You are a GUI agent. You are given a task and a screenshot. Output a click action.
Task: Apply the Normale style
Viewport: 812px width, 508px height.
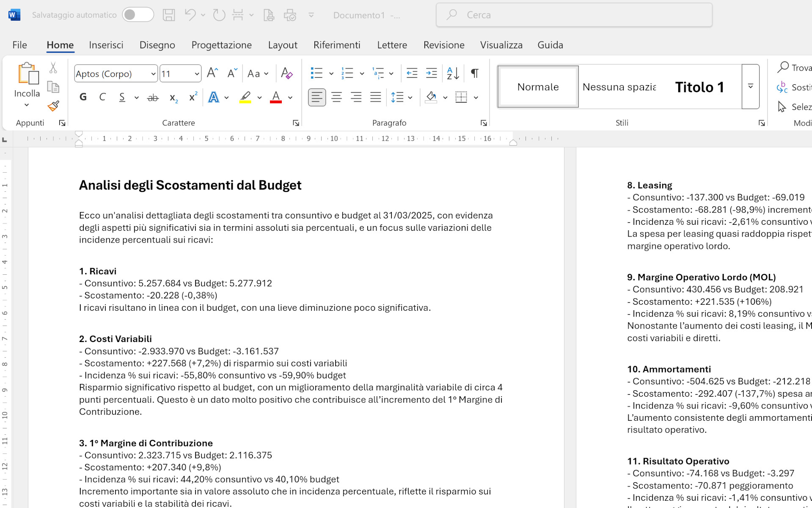[x=538, y=87]
